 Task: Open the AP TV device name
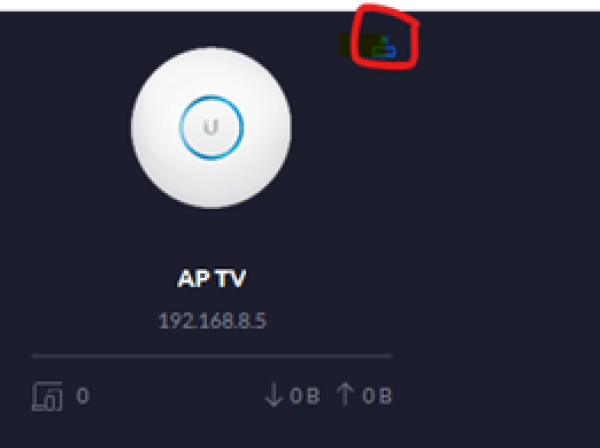point(211,279)
